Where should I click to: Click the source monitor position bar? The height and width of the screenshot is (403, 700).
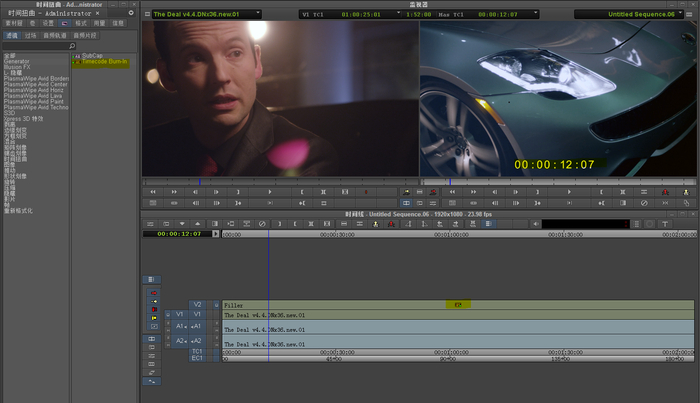[280, 181]
